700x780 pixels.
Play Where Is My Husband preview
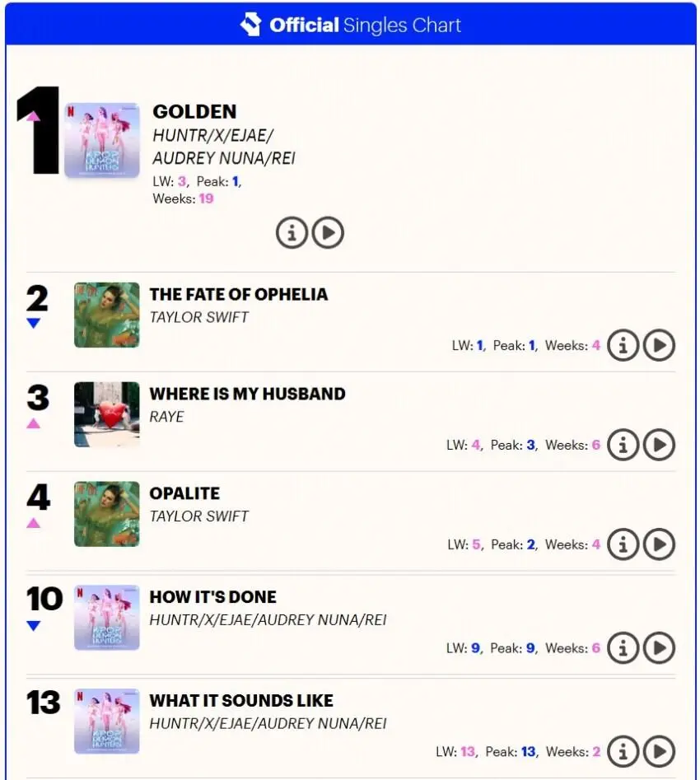pos(659,446)
